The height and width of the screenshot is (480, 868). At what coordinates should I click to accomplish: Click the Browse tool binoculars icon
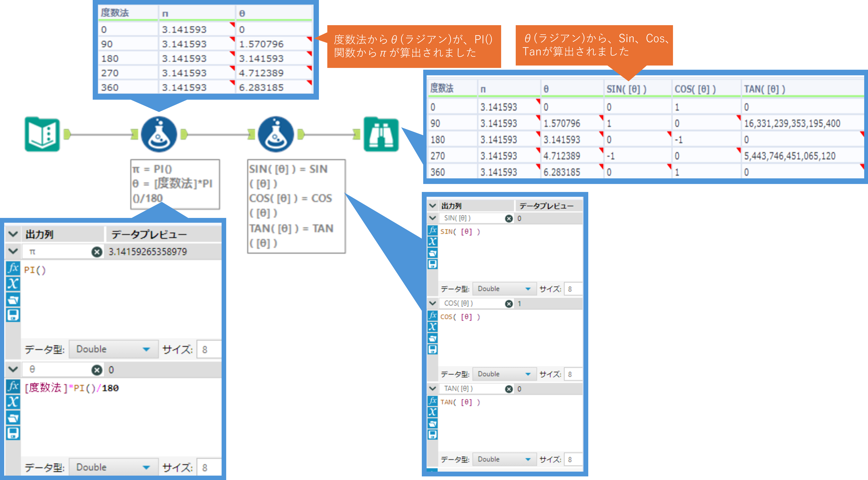click(381, 134)
